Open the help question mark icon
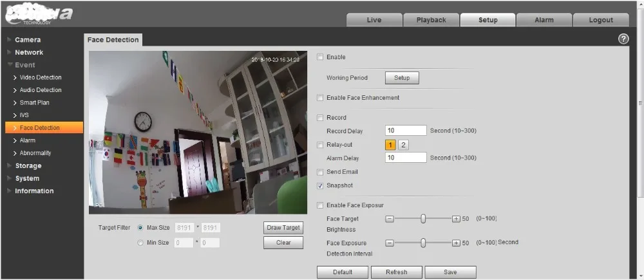 pos(623,39)
